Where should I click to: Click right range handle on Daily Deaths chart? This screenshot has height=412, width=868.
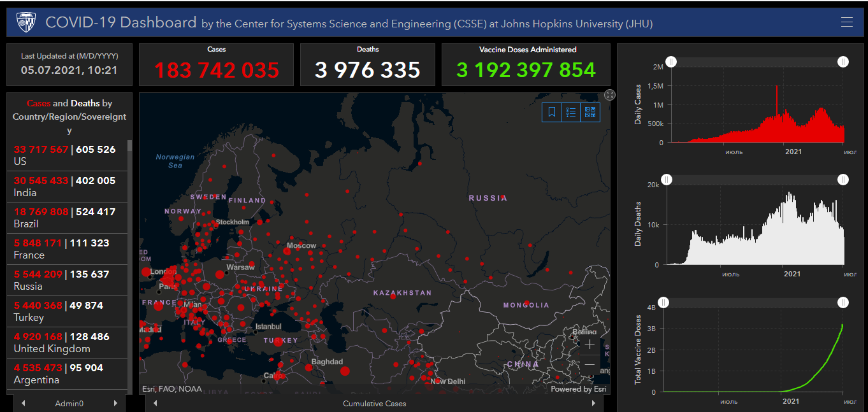point(843,180)
